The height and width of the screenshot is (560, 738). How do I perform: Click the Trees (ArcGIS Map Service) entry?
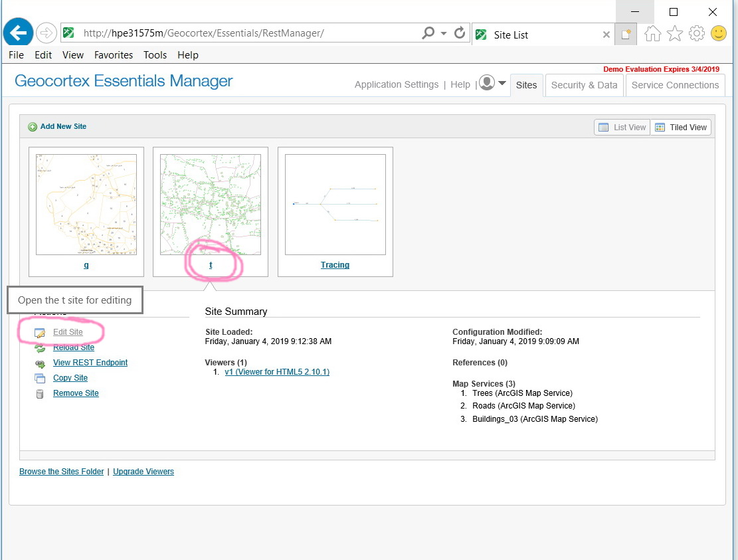(522, 393)
